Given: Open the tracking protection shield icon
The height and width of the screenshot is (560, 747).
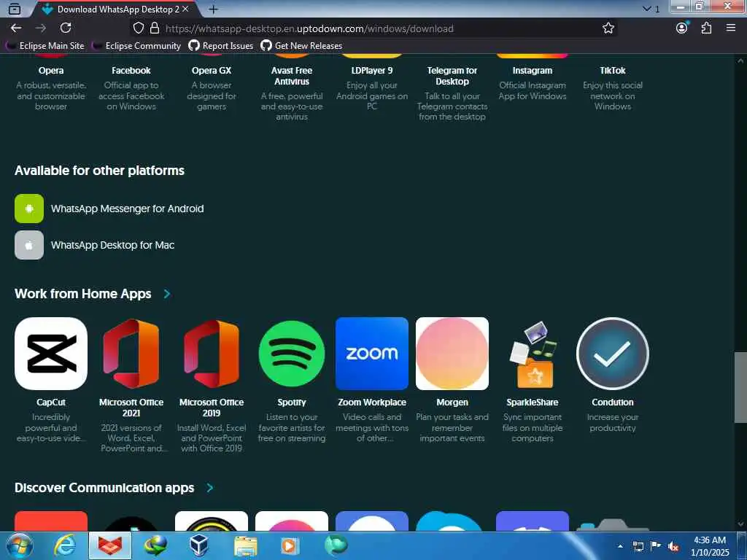Looking at the screenshot, I should coord(138,28).
